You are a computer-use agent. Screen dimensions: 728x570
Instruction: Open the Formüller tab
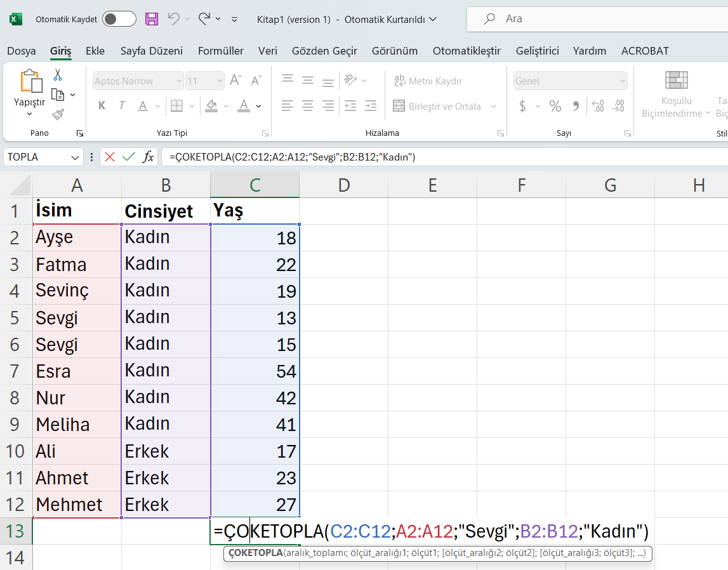[x=220, y=51]
